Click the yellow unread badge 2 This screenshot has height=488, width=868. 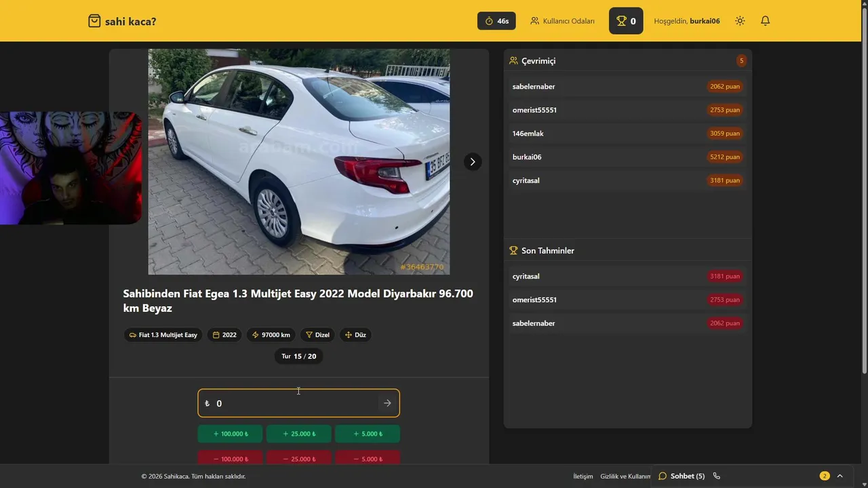(825, 476)
